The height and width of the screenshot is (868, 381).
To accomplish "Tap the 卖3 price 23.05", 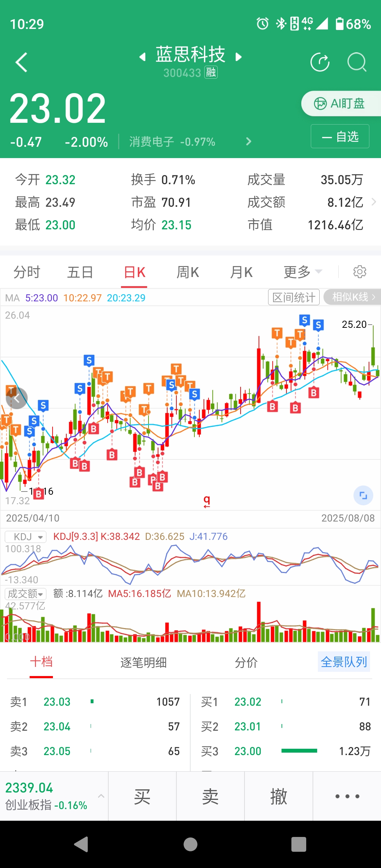I will point(57,751).
